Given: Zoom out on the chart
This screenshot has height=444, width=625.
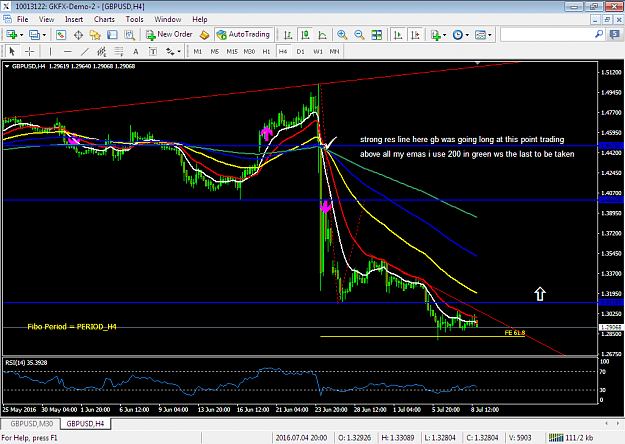Looking at the screenshot, I should [x=359, y=35].
